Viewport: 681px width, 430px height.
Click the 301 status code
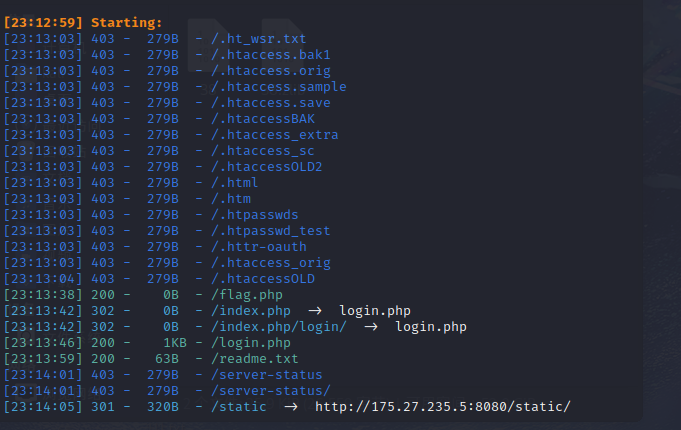[x=102, y=407]
